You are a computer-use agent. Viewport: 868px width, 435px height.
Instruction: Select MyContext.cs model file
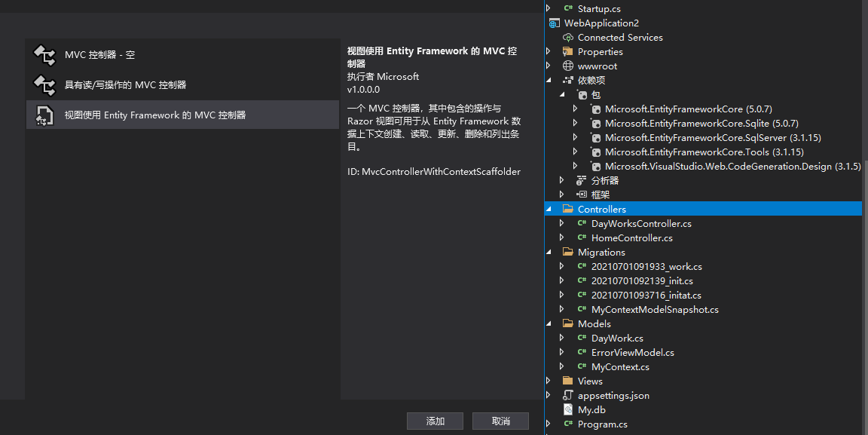click(620, 367)
